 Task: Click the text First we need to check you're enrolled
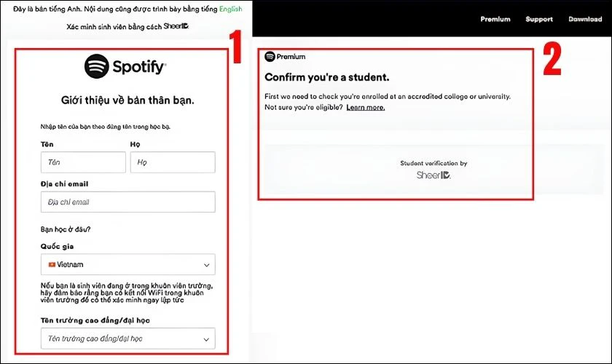point(387,96)
